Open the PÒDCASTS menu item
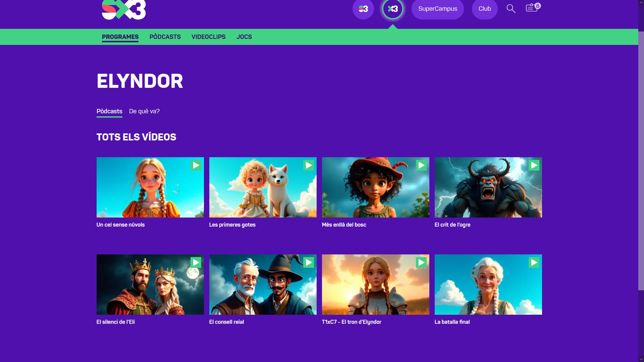 coord(165,37)
